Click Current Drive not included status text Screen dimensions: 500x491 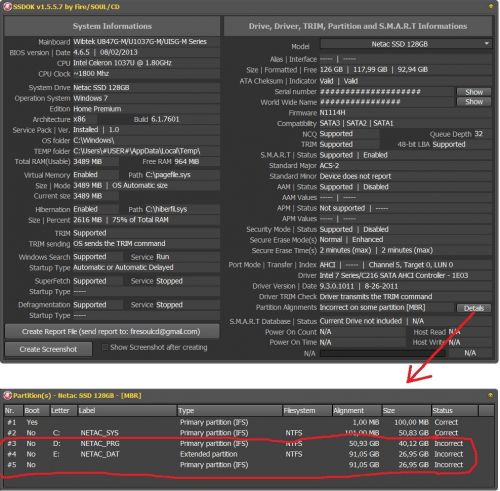[361, 321]
